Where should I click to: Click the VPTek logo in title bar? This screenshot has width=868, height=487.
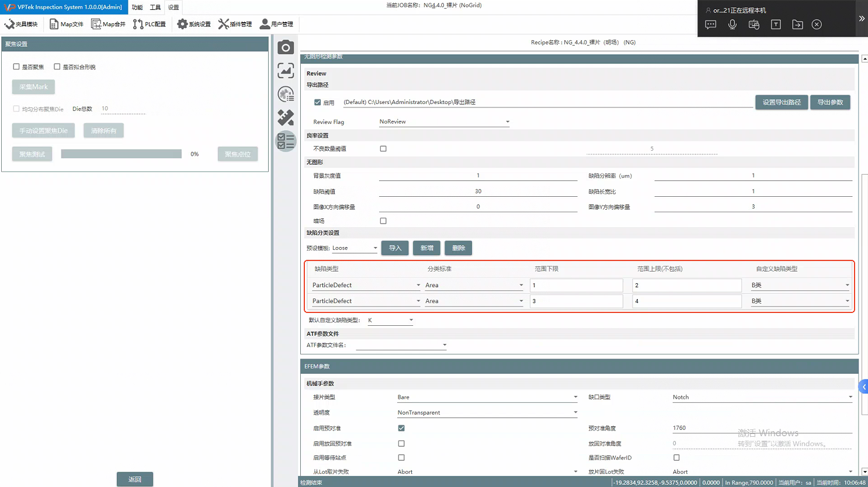pos(9,7)
